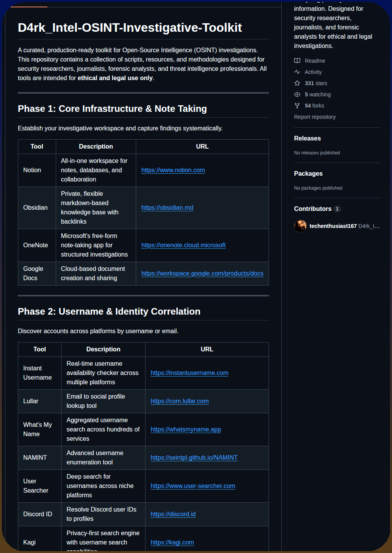This screenshot has height=553, width=392.
Task: Open the Readme link in sidebar
Action: (x=315, y=61)
